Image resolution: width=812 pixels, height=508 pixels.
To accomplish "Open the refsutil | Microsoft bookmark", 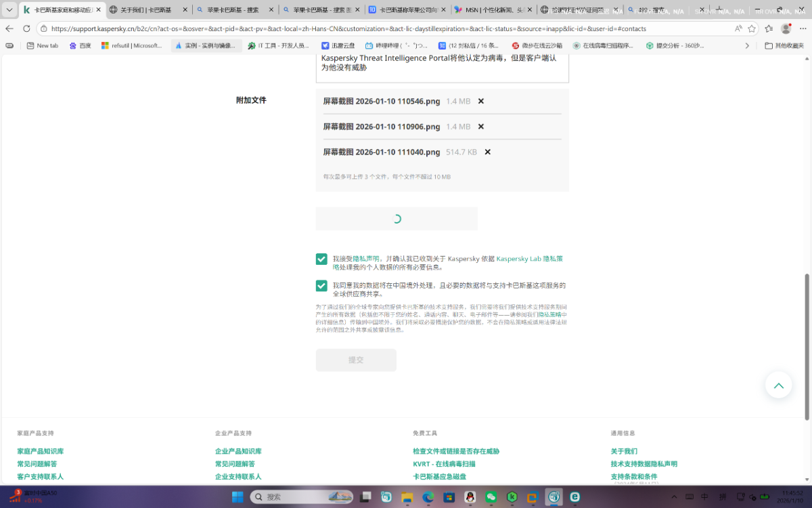I will click(132, 45).
